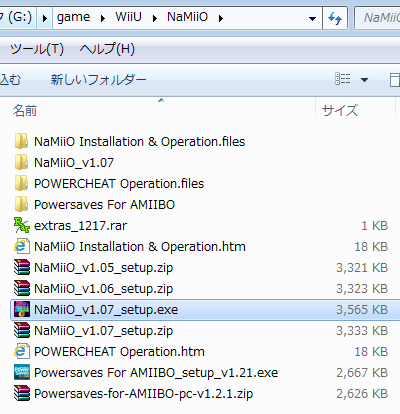Click the NaMiiO_v1.07_setup.exe application icon

pyautogui.click(x=22, y=310)
